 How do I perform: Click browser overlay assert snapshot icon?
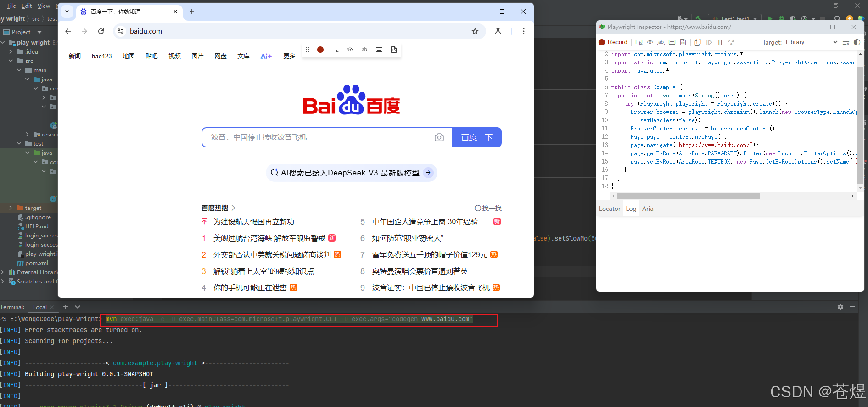394,50
